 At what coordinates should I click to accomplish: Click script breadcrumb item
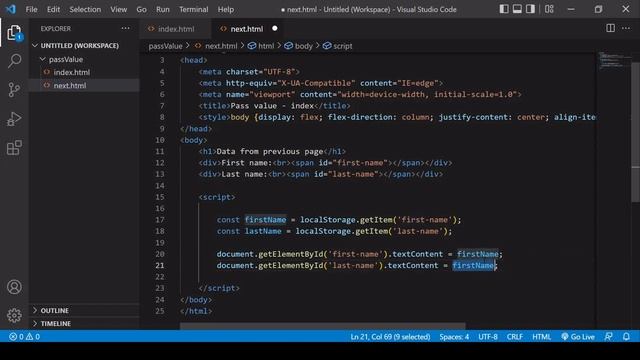coord(338,46)
